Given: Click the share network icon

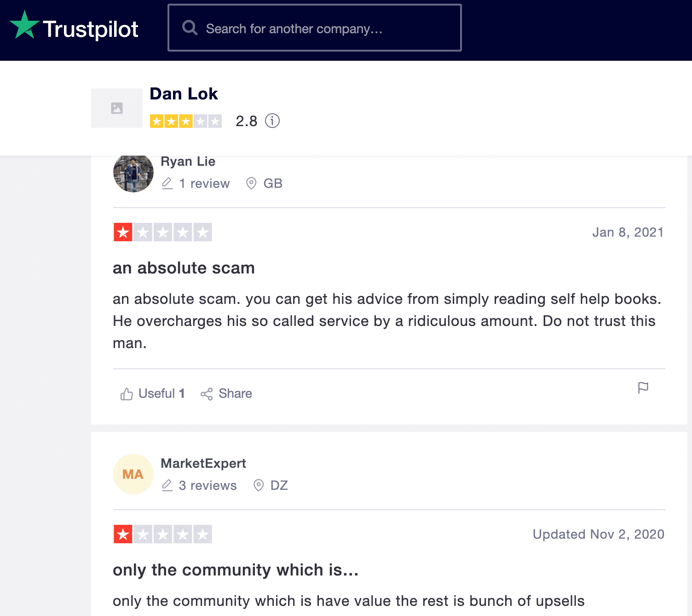Looking at the screenshot, I should click(x=207, y=394).
